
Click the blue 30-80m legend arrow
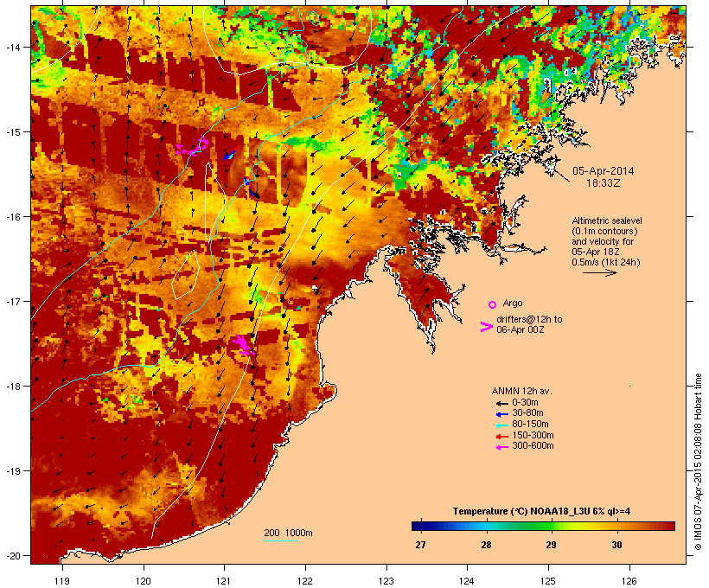pyautogui.click(x=501, y=414)
